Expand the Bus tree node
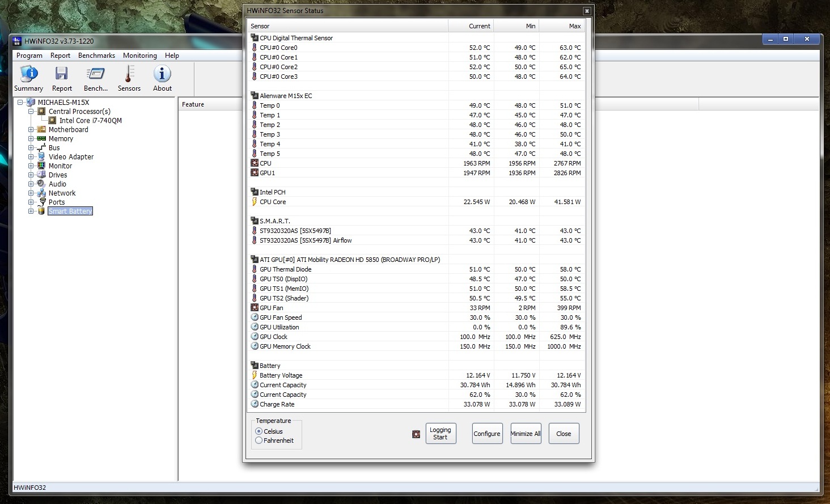This screenshot has width=830, height=504. pos(31,148)
